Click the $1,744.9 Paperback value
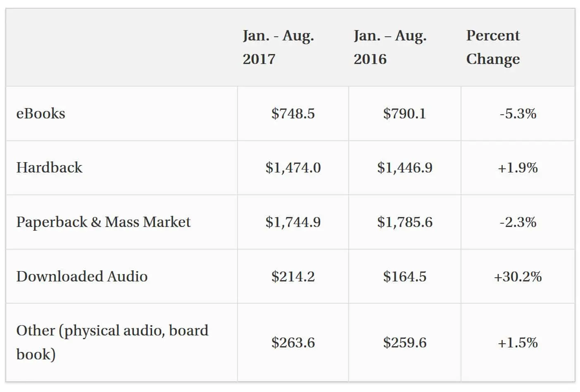The width and height of the screenshot is (580, 392). point(293,222)
